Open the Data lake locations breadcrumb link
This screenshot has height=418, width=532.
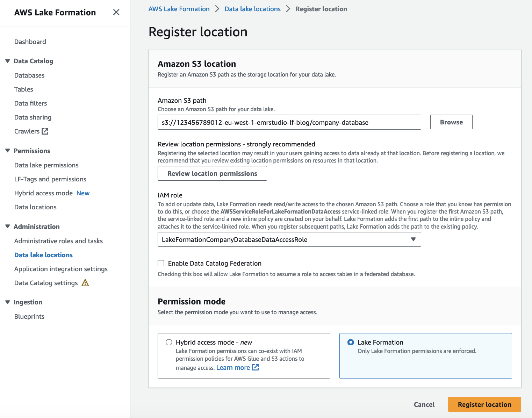tap(252, 9)
